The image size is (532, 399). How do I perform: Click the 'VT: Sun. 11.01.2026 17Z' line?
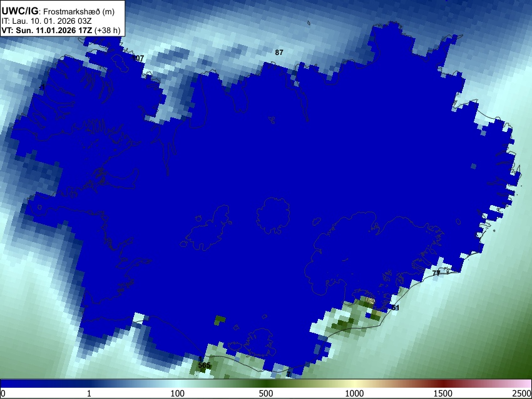coord(46,30)
